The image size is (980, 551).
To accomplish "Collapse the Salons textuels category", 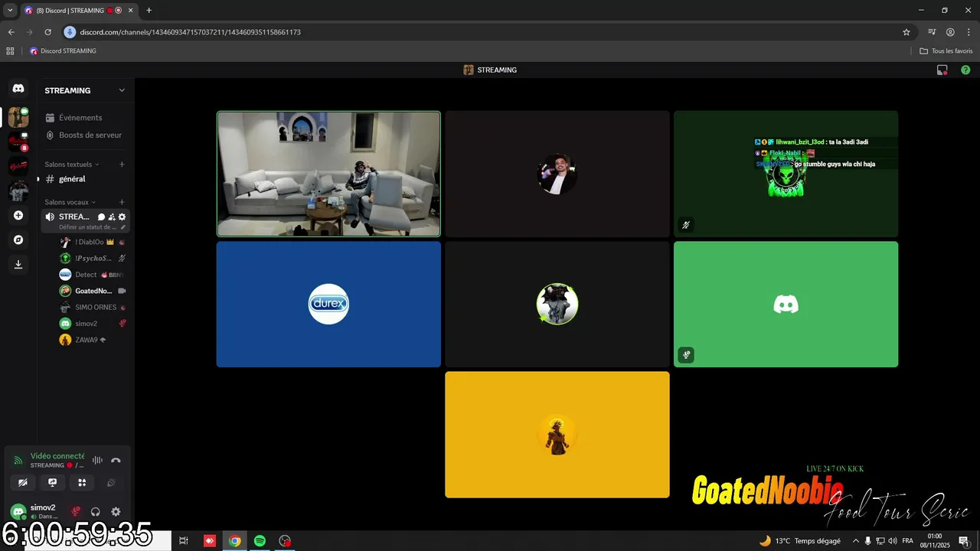I will pos(72,165).
